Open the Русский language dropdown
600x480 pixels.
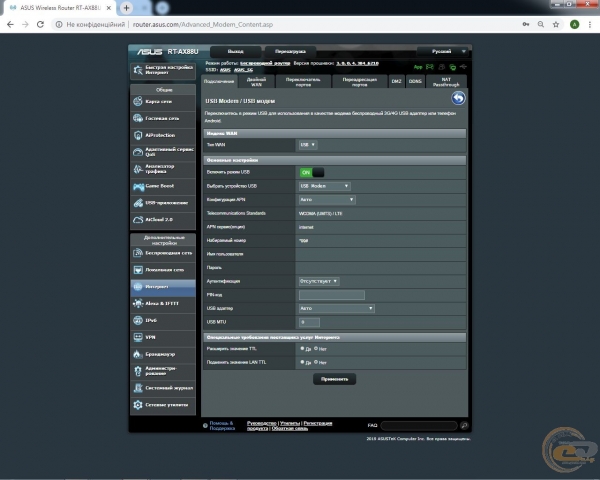pyautogui.click(x=442, y=51)
